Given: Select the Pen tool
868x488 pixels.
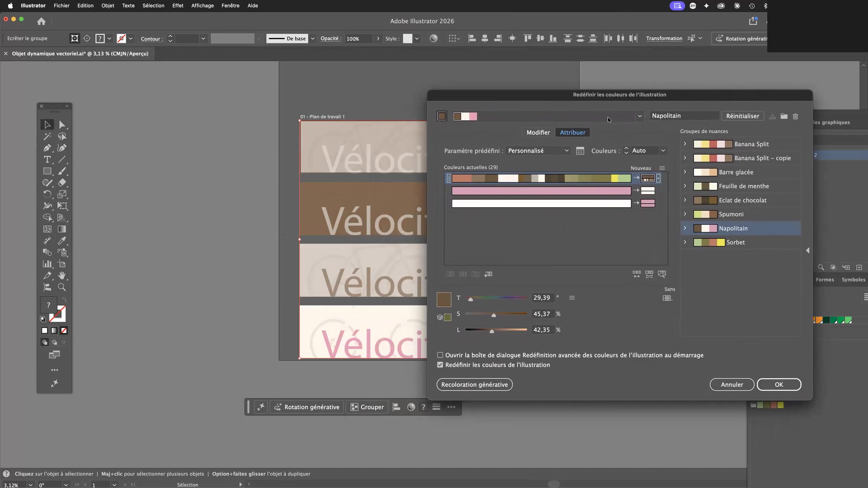Looking at the screenshot, I should pyautogui.click(x=47, y=148).
